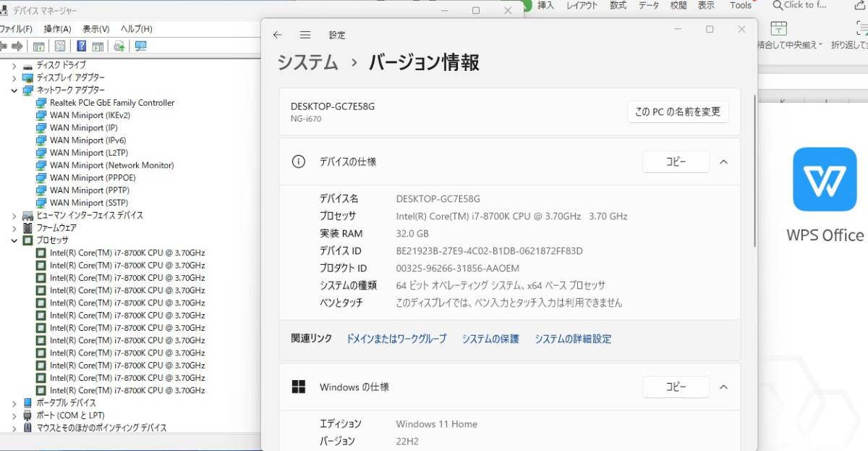Click the WPS 'Click to f...' search field
The width and height of the screenshot is (868, 451).
click(799, 5)
